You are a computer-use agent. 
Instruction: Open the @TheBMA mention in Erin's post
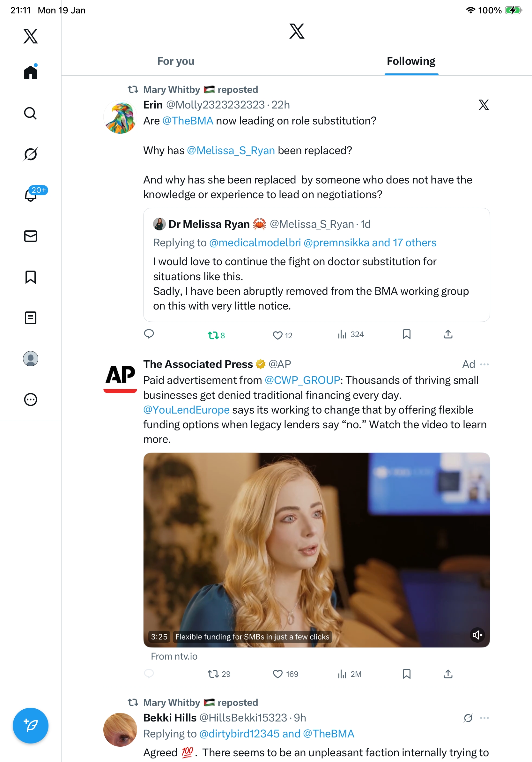(x=188, y=121)
